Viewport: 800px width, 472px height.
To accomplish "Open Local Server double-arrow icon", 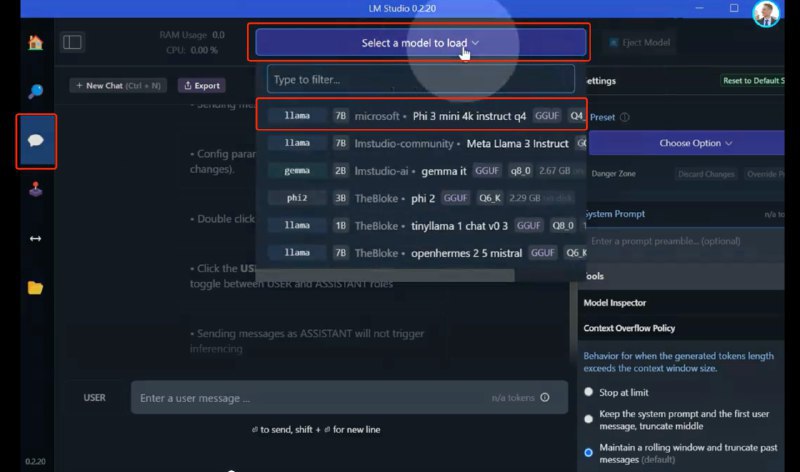I will pyautogui.click(x=36, y=239).
